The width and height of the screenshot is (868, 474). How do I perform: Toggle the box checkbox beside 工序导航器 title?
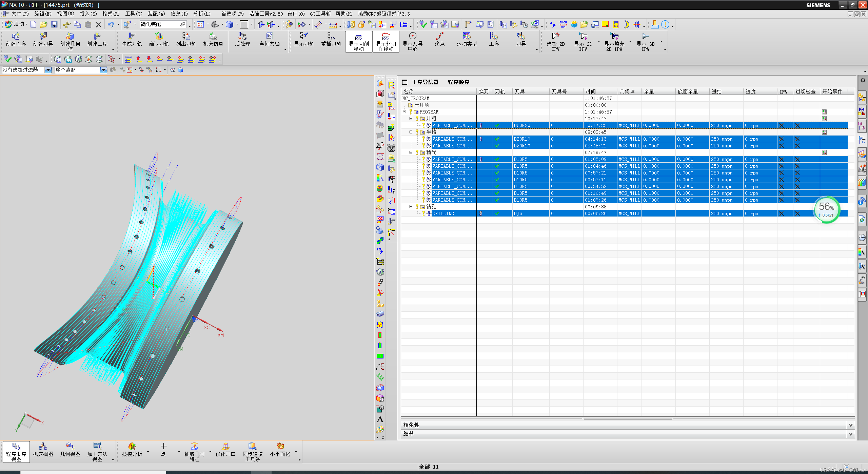coord(405,82)
